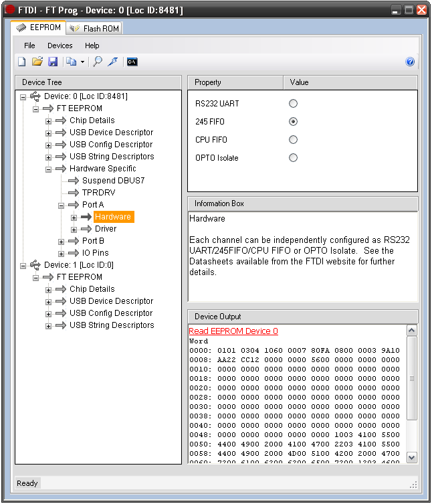The height and width of the screenshot is (504, 432).
Task: Expand the Port B node
Action: 61,242
